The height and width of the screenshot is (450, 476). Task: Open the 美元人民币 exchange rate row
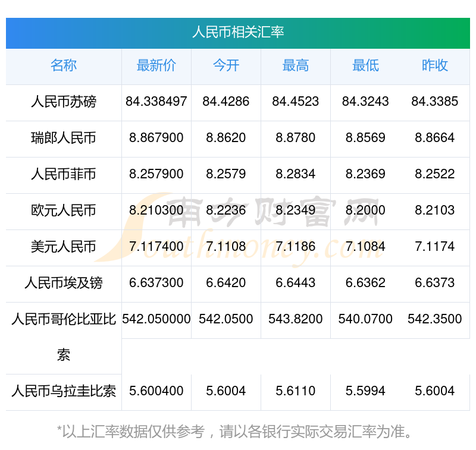click(x=64, y=247)
